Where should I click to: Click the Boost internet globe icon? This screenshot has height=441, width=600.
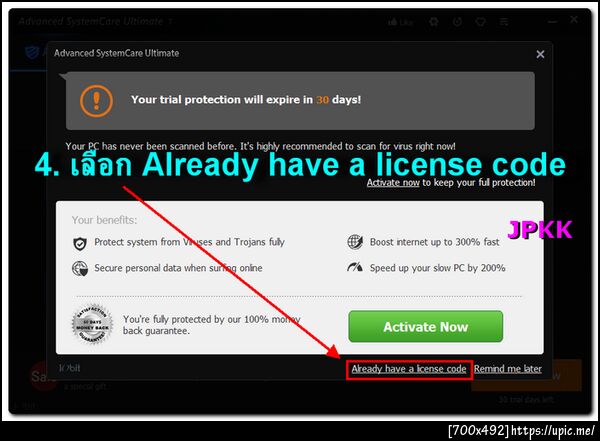(x=355, y=242)
